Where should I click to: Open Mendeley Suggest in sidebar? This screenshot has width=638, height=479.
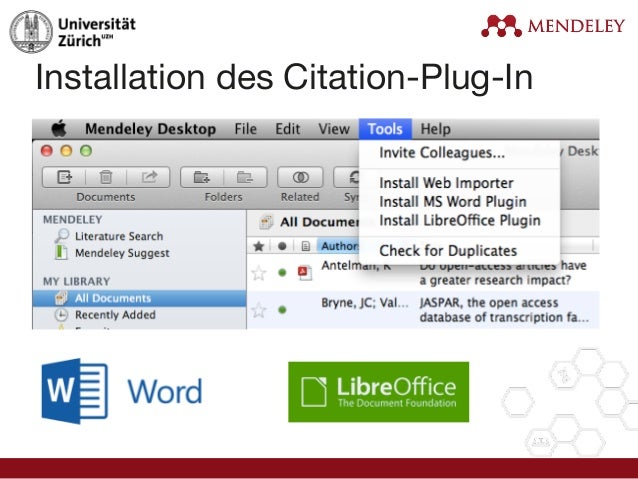(x=122, y=253)
